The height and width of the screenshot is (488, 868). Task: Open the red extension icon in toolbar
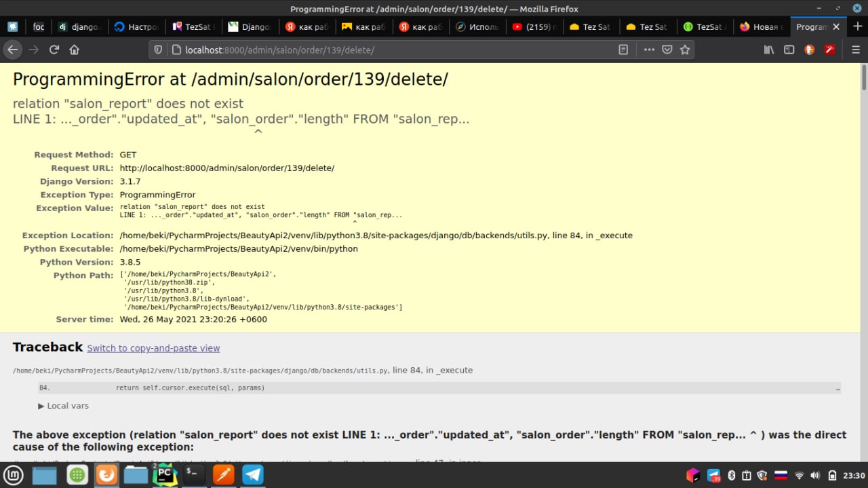tap(829, 50)
